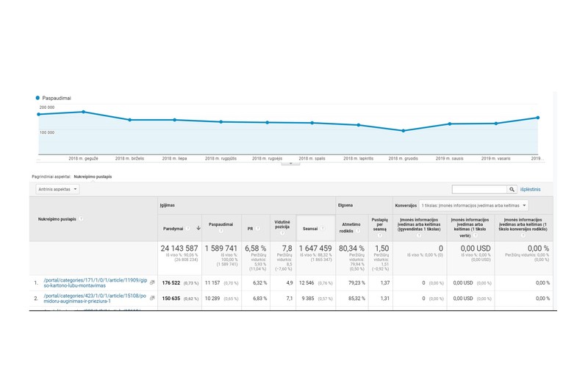The image size is (588, 392).
Task: Click the 2018 m. rugsėjis data point
Action: [268, 122]
